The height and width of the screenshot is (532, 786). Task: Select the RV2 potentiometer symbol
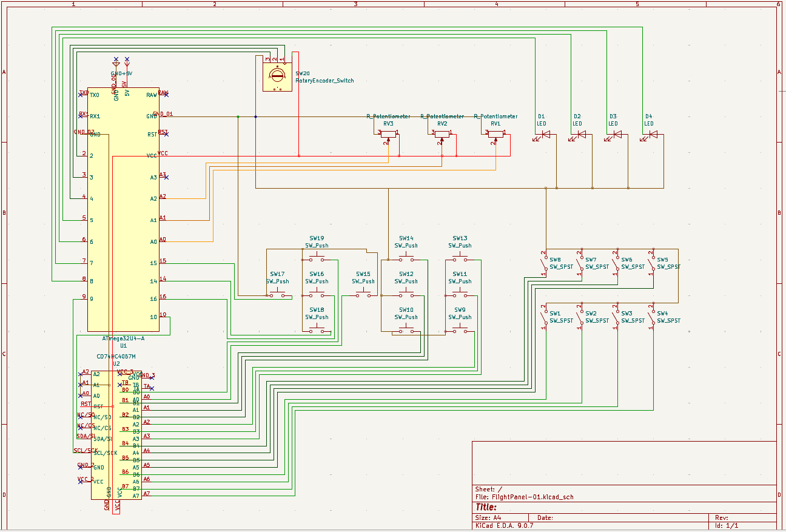point(442,134)
